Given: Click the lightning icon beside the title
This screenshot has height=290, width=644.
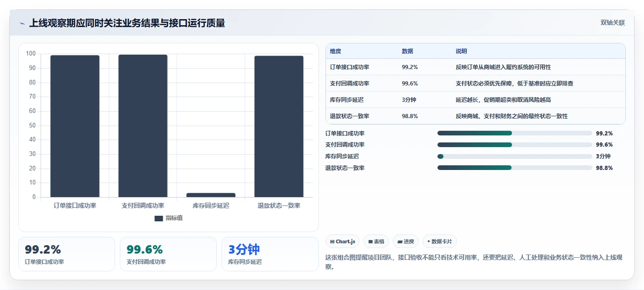Looking at the screenshot, I should [22, 23].
